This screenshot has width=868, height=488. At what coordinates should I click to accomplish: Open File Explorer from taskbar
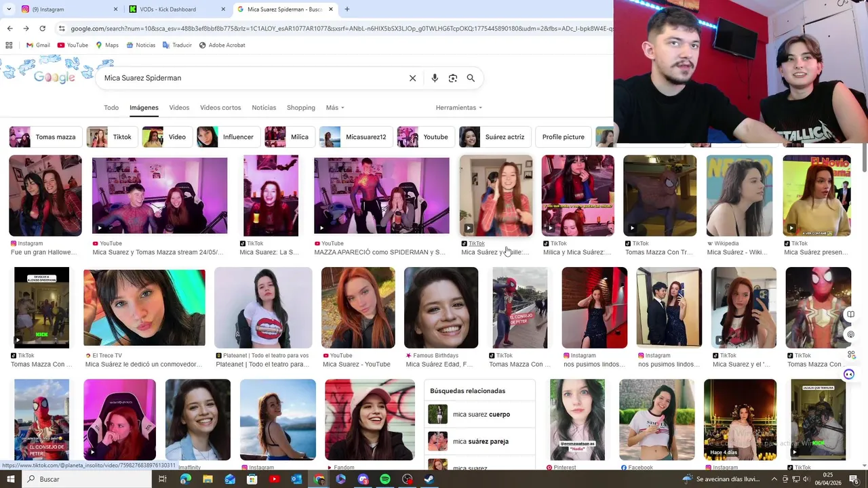point(208,479)
